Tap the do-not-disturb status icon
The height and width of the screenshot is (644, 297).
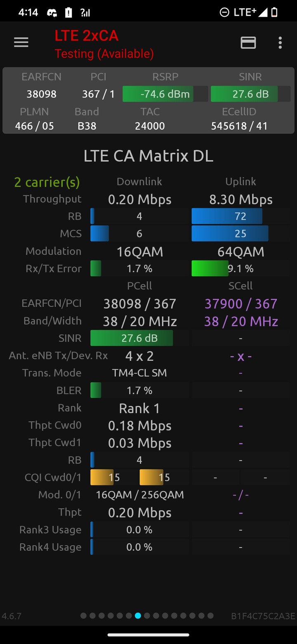tap(224, 13)
